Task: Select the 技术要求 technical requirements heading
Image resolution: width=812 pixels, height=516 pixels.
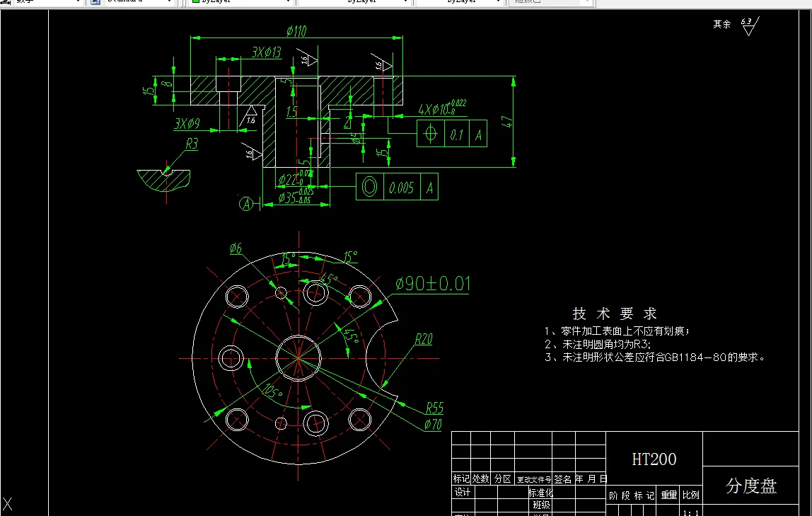Action: point(615,314)
